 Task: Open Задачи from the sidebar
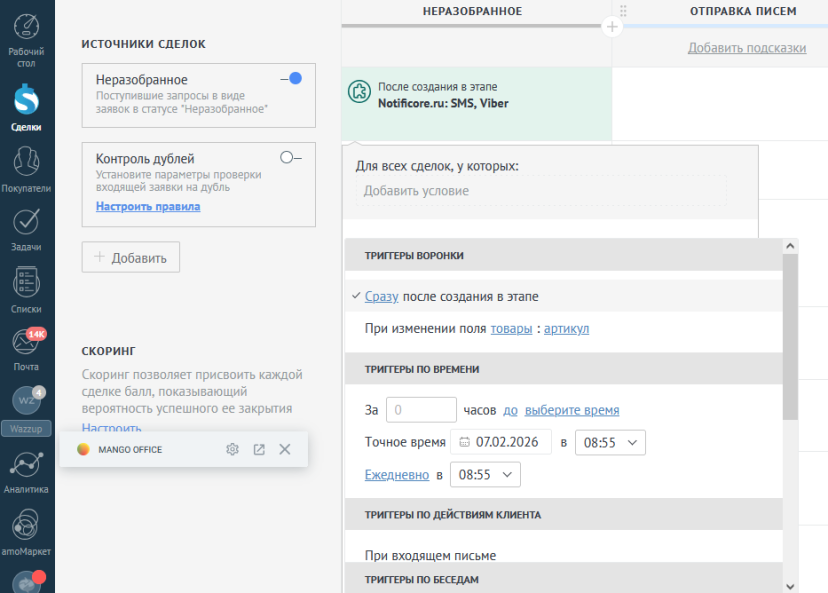26,230
